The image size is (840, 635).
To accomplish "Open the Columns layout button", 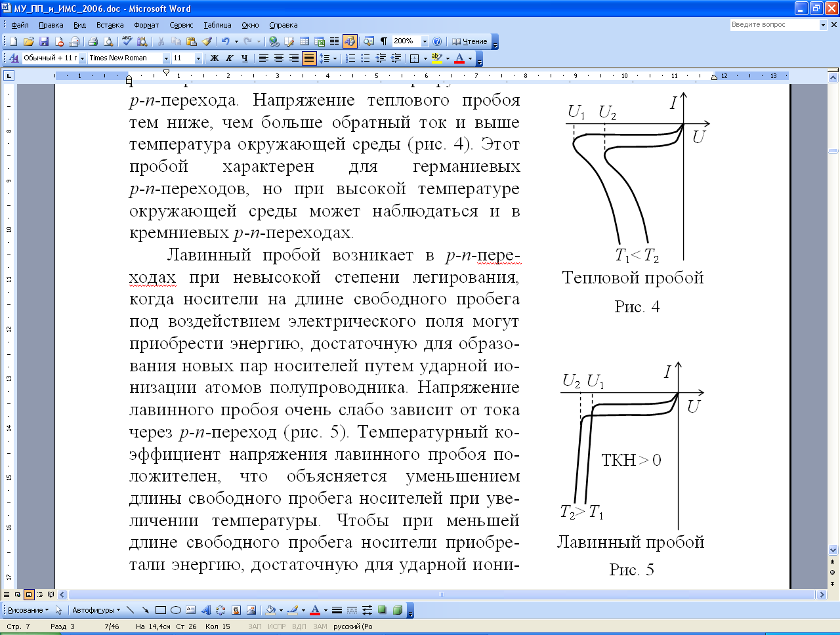I will tap(334, 41).
